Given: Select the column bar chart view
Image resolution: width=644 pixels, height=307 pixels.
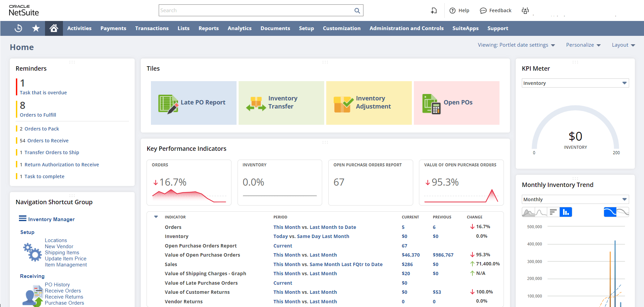Looking at the screenshot, I should pyautogui.click(x=566, y=212).
